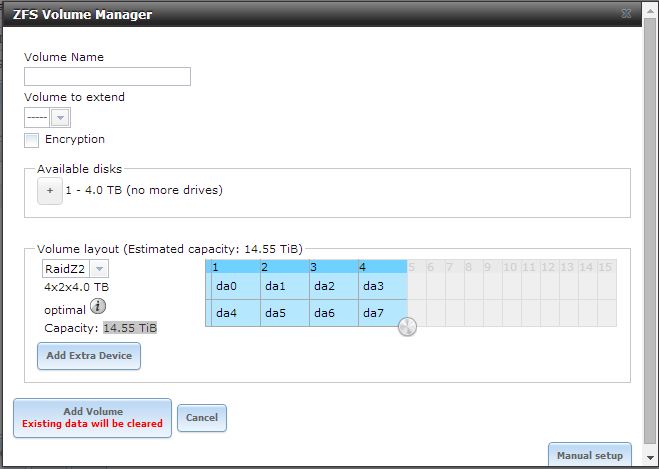Viewport: 659px width, 469px height.
Task: Select disk cell da3
Action: click(x=383, y=286)
